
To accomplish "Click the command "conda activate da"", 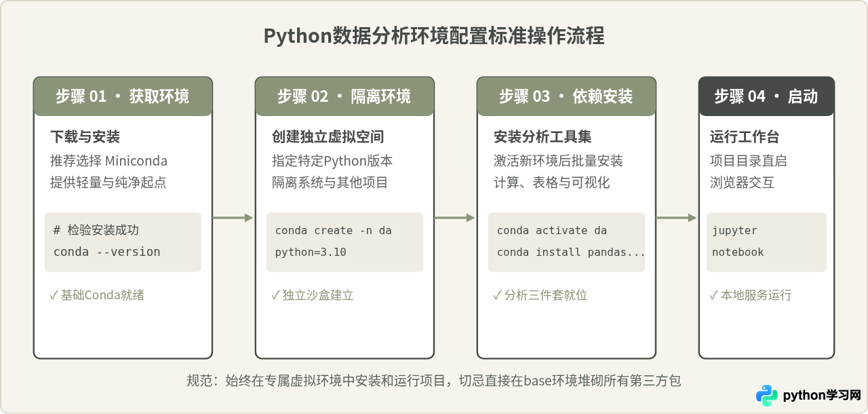I will pyautogui.click(x=552, y=231).
